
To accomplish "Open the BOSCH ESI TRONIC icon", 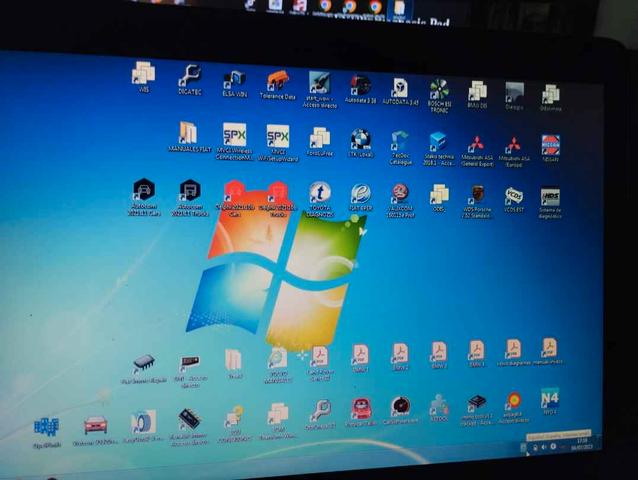I will (439, 90).
